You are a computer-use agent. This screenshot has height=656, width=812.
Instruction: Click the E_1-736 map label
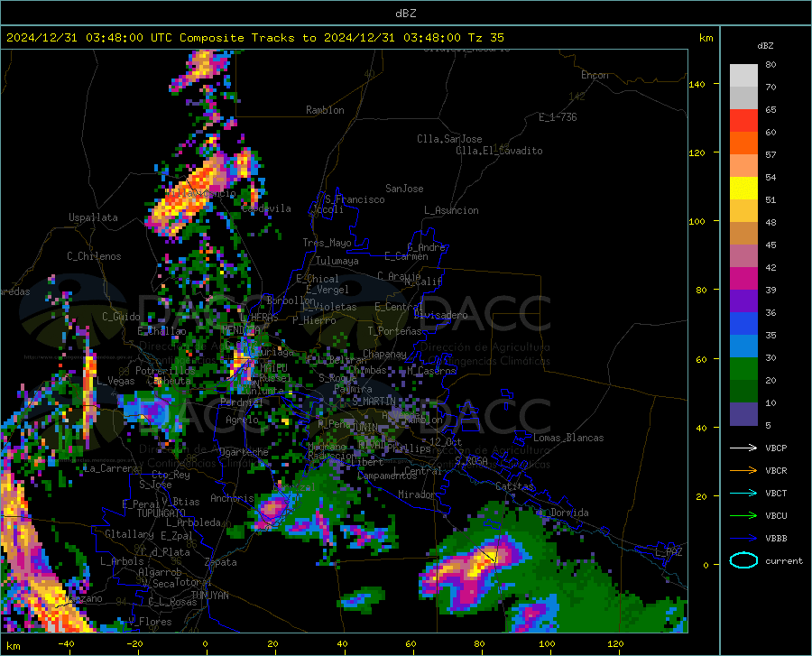pyautogui.click(x=558, y=117)
